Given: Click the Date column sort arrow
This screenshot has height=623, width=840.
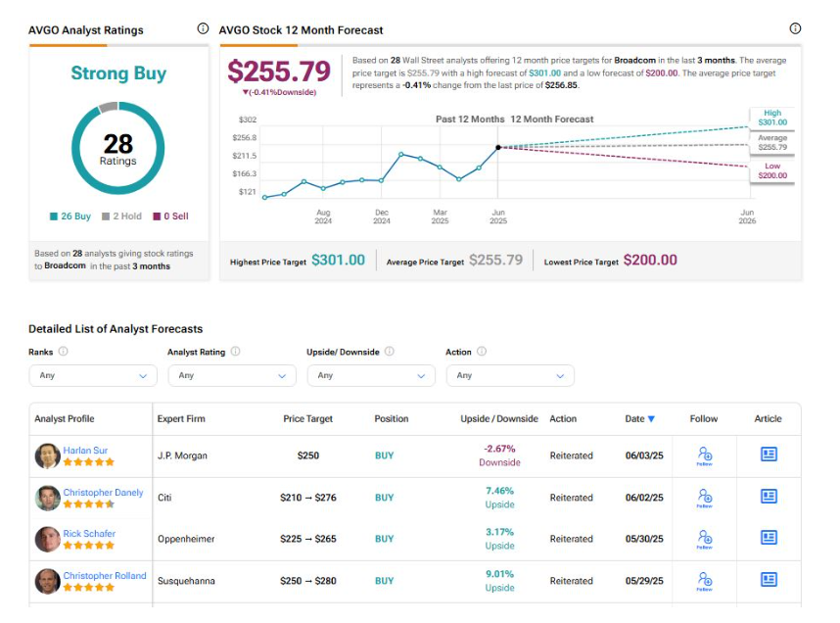Looking at the screenshot, I should coord(651,418).
